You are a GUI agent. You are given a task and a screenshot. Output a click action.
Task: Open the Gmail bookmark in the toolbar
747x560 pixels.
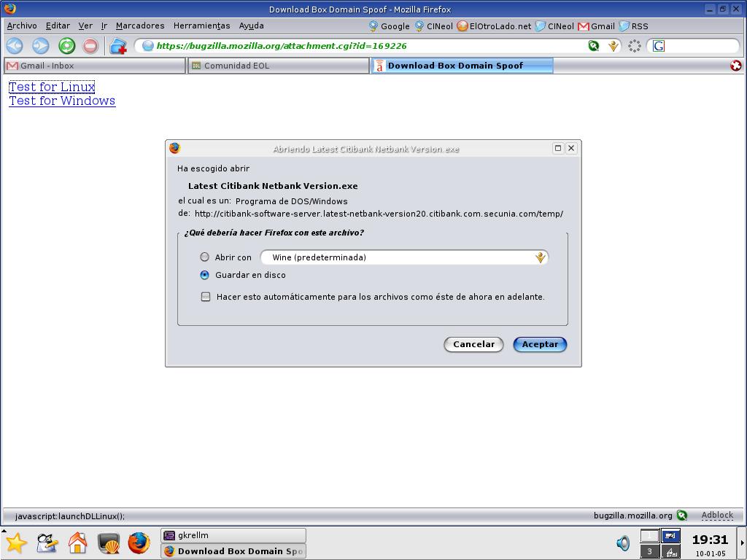coord(597,26)
